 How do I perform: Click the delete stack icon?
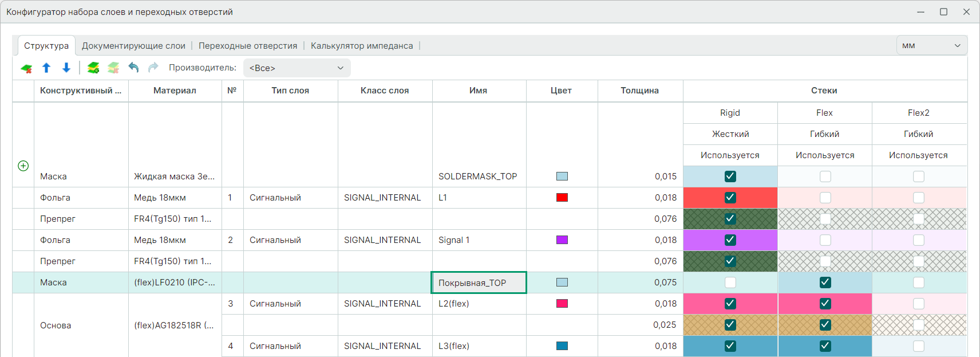(x=113, y=68)
